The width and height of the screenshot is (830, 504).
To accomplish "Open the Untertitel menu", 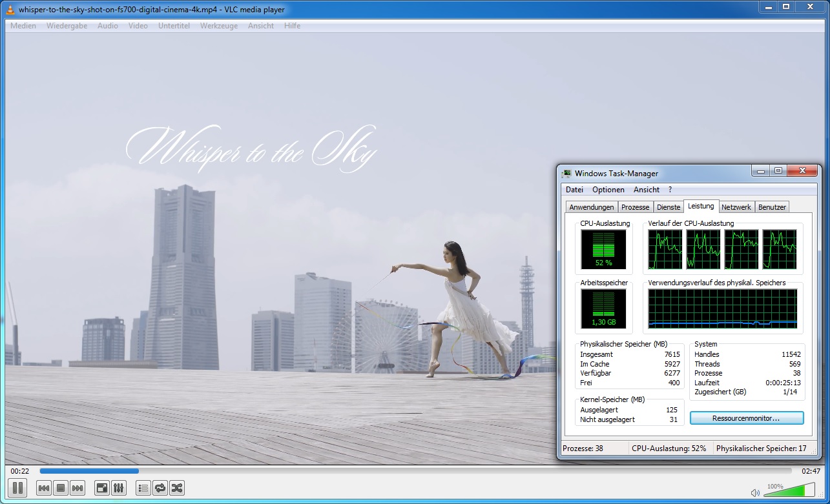I will tap(174, 26).
